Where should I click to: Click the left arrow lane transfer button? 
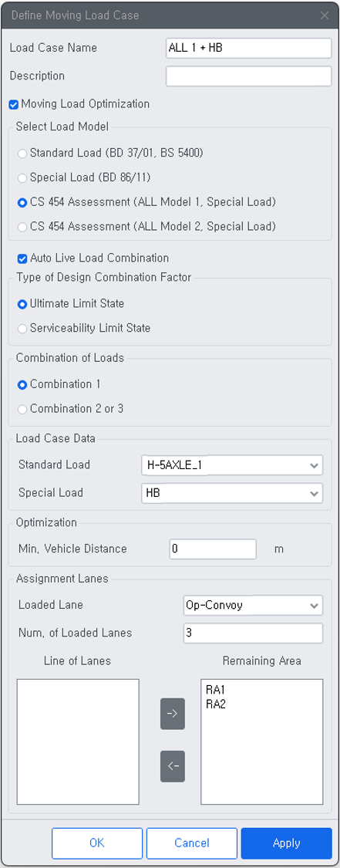[x=173, y=766]
